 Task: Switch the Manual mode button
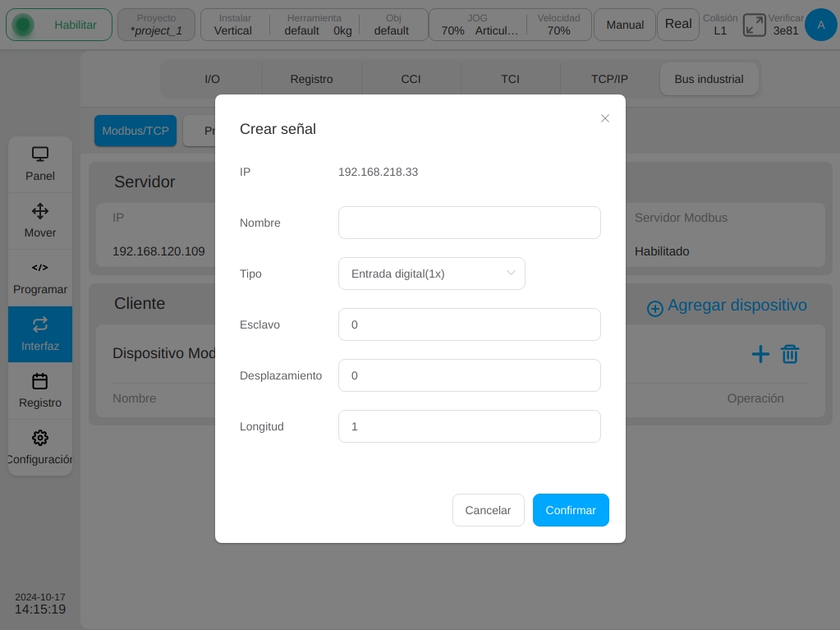coord(625,25)
